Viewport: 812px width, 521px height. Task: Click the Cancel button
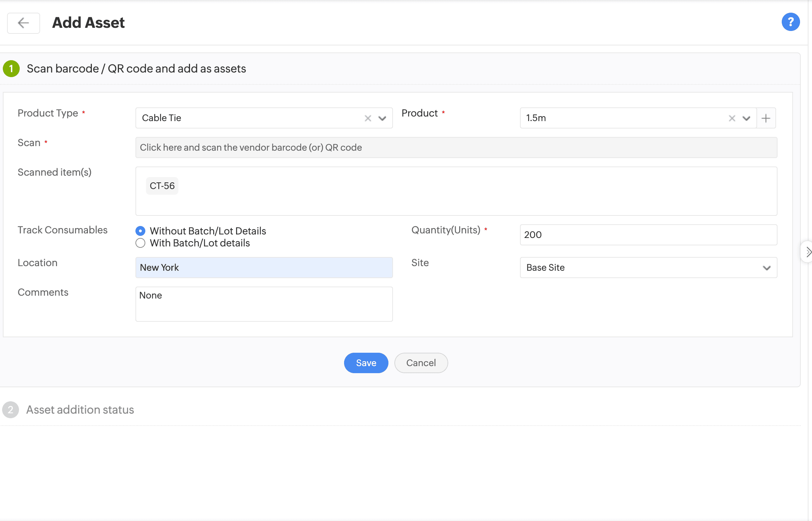421,363
